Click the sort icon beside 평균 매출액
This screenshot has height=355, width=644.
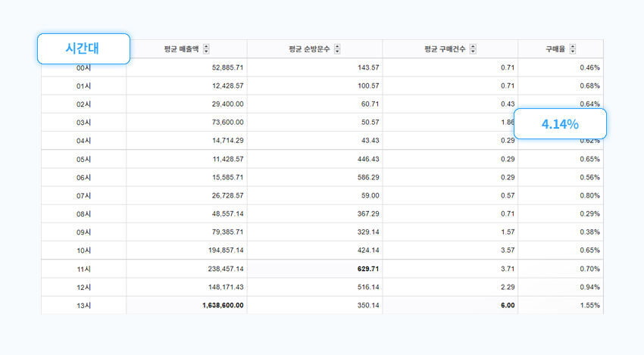207,49
